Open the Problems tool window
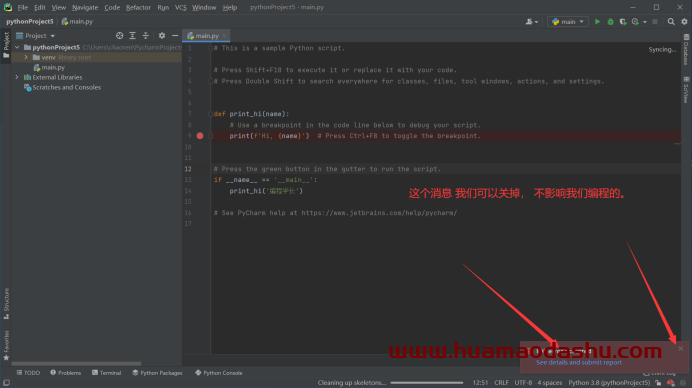The width and height of the screenshot is (692, 388). (x=66, y=373)
